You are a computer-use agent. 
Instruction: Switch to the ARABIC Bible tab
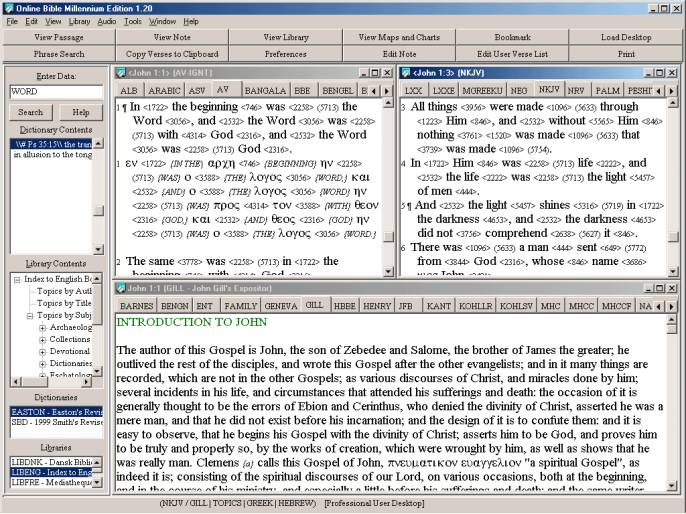click(164, 91)
